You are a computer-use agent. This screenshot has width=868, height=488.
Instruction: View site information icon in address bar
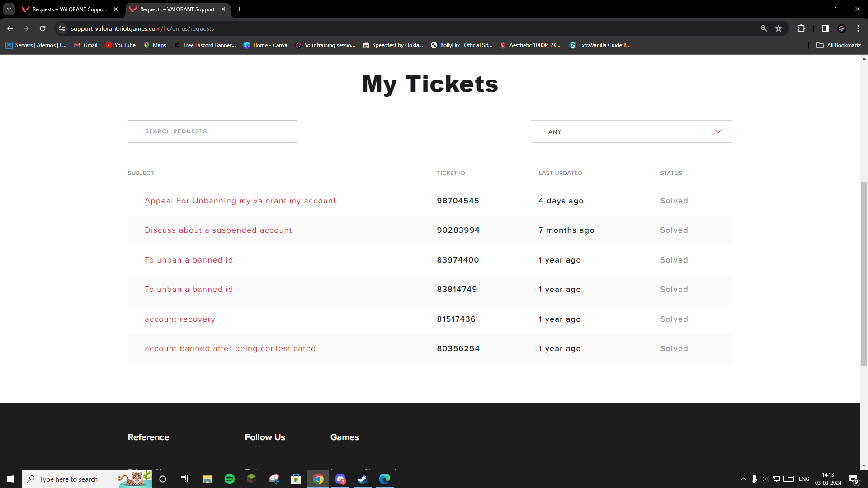[x=62, y=28]
